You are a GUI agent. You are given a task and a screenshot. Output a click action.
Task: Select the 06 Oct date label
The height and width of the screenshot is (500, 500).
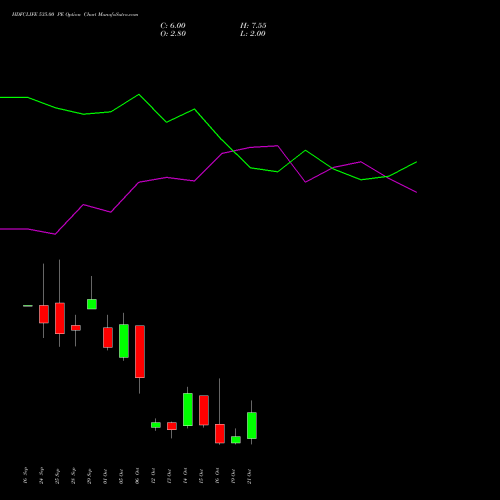(137, 476)
